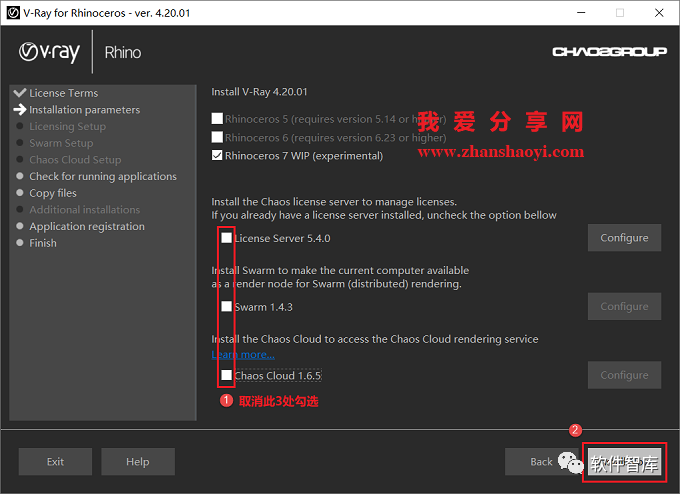Viewport: 680px width, 494px height.
Task: Select Installation parameters step
Action: [85, 110]
